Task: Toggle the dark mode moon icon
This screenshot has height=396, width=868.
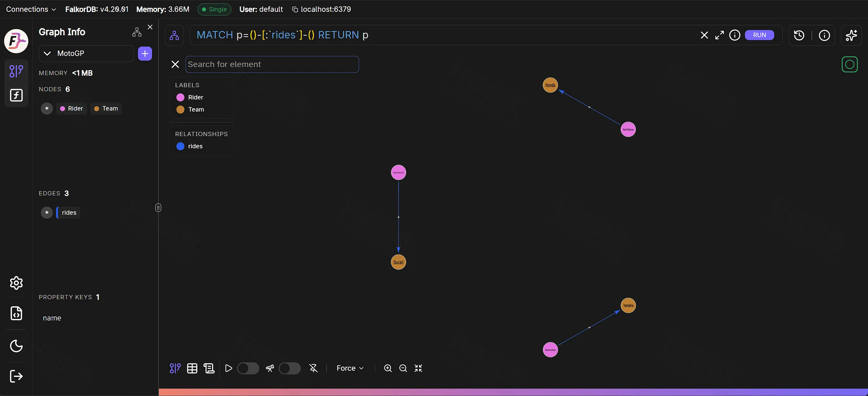Action: click(x=16, y=346)
